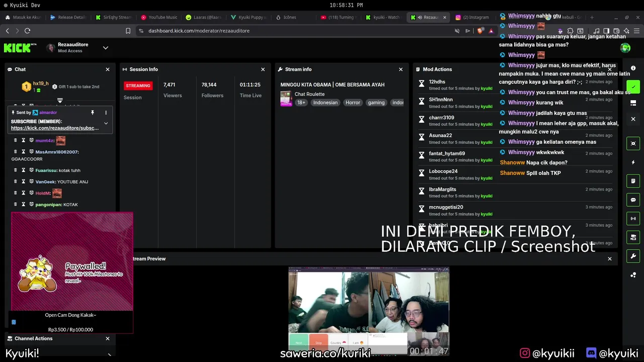644x362 pixels.
Task: Delete MasAmra18062007's message
Action: (15, 151)
